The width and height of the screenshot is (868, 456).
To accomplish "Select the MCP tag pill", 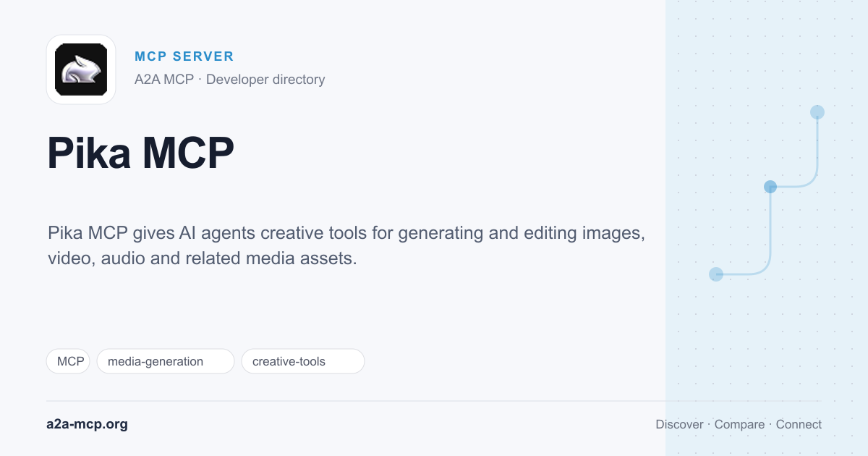I will (68, 361).
